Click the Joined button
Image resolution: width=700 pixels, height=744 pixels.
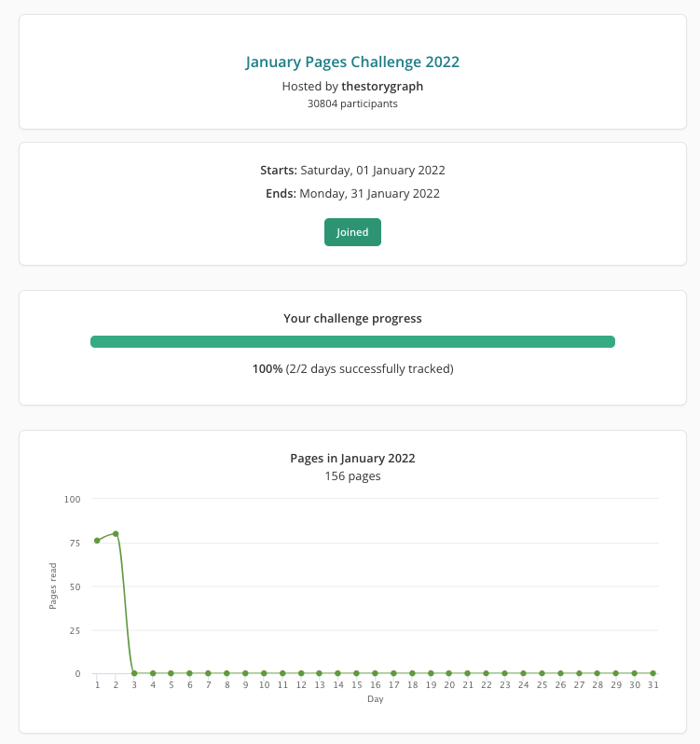pos(352,232)
